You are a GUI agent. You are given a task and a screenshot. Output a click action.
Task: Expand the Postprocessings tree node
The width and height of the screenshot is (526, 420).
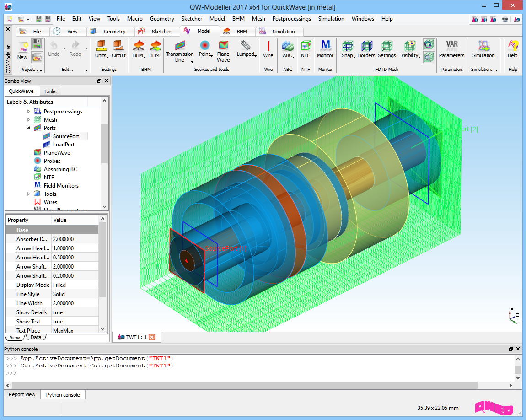tap(28, 111)
